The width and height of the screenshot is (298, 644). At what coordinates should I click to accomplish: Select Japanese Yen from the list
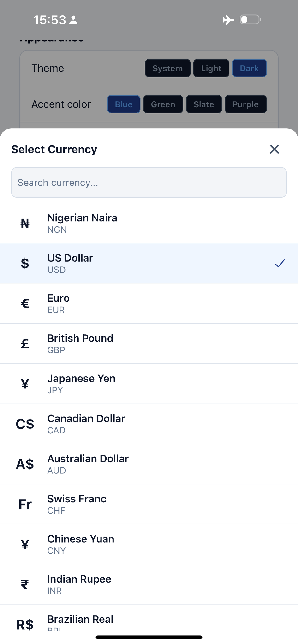click(149, 384)
